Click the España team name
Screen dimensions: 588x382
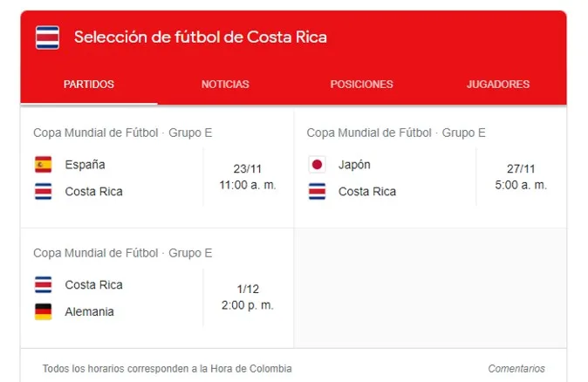(85, 165)
